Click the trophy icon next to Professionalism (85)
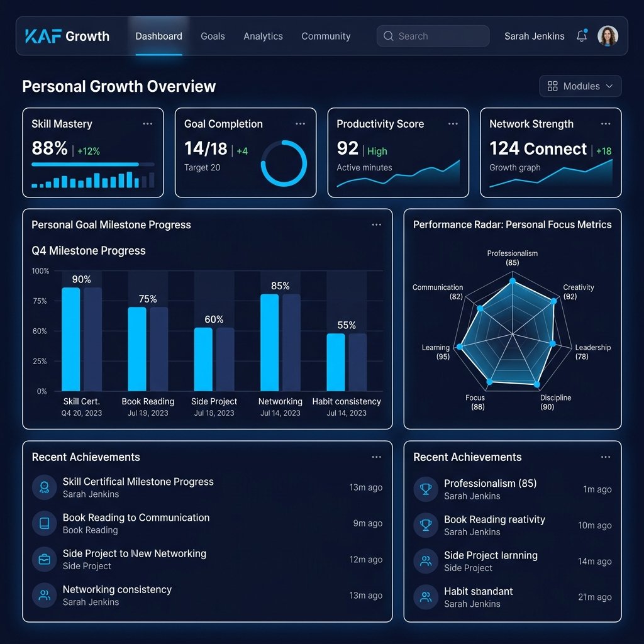 [x=426, y=489]
